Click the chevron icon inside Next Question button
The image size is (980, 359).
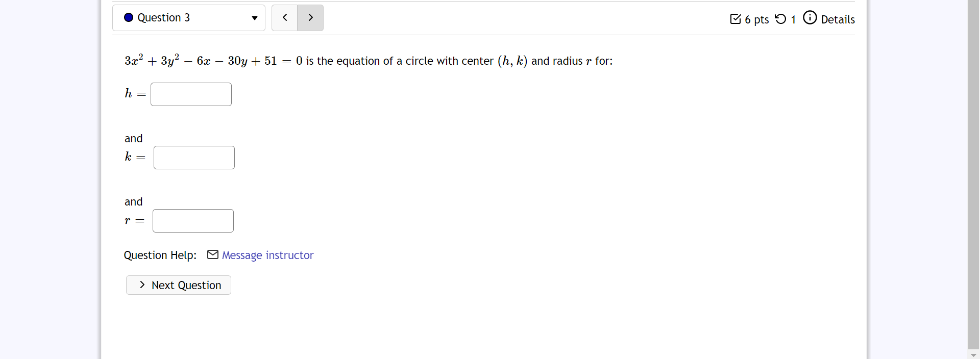(142, 285)
